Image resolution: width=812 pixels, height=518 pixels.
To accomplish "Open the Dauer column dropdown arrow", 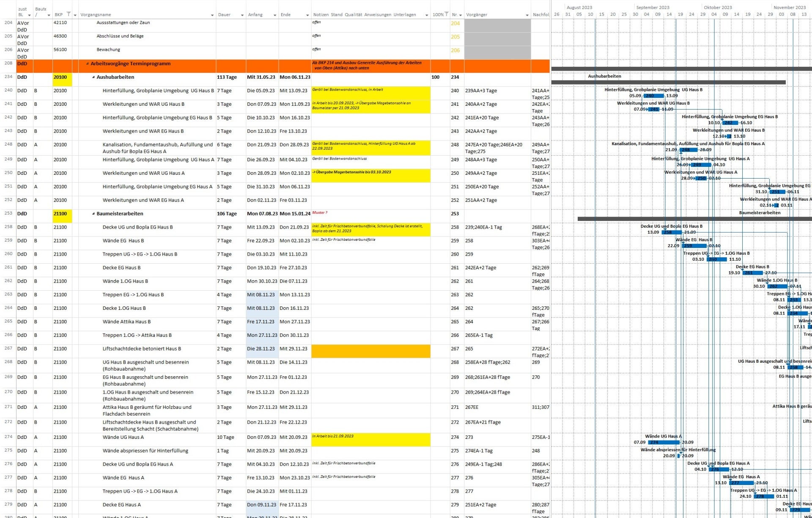I will [242, 15].
